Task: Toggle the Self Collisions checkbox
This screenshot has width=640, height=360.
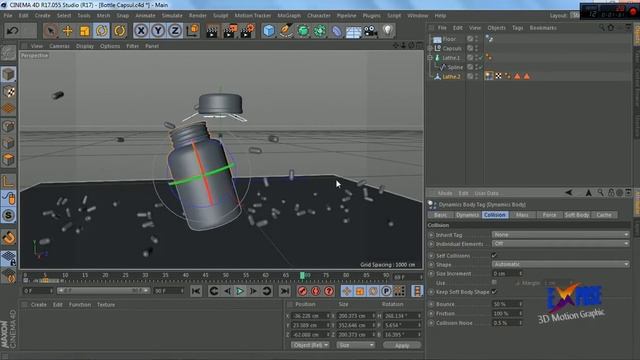Action: [494, 256]
